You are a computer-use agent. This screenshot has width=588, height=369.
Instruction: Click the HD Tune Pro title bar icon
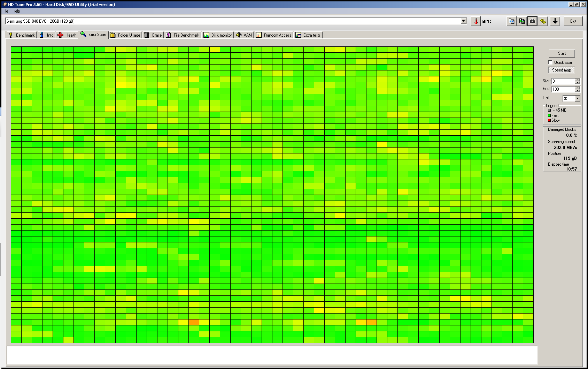click(5, 5)
